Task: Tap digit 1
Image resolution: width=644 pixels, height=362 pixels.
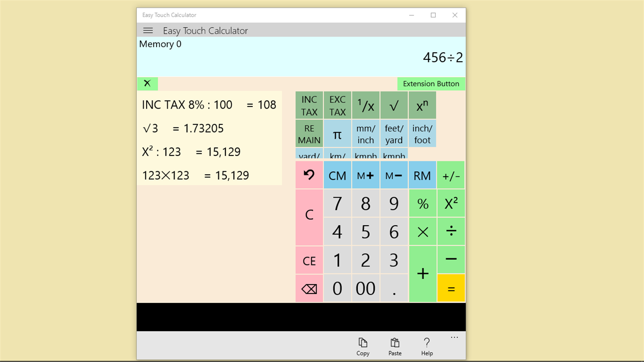Action: [x=338, y=260]
